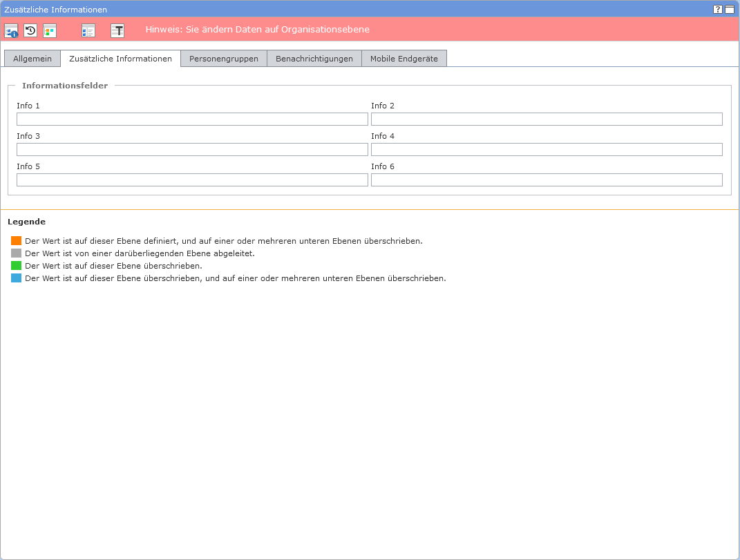Open the Personengruppen tab
This screenshot has width=740, height=560.
tap(224, 59)
